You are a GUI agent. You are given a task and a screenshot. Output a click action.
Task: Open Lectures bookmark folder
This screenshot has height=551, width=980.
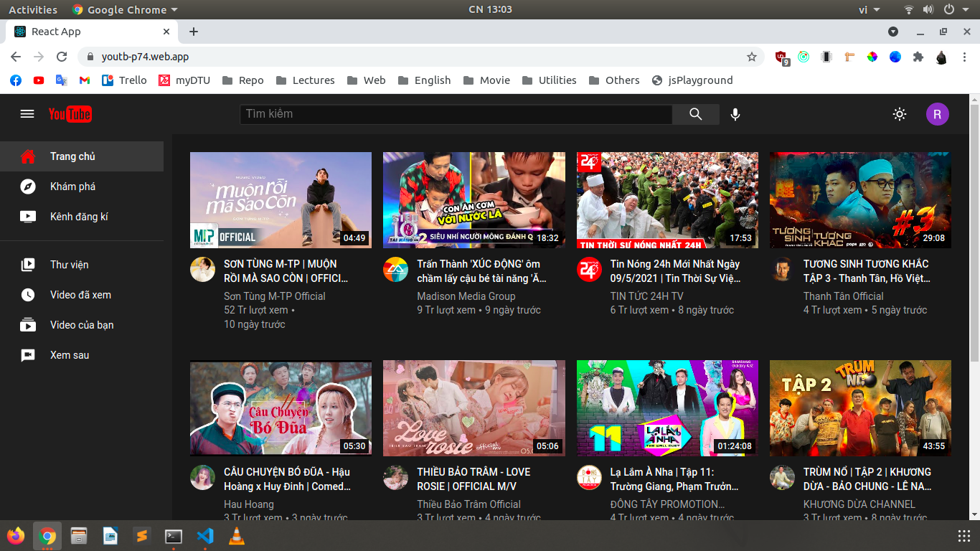306,80
